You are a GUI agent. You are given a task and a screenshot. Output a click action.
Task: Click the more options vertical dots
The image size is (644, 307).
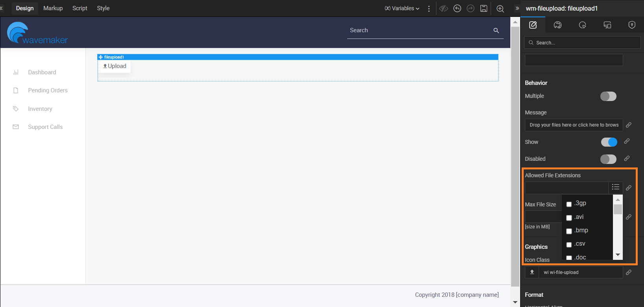[x=429, y=9]
